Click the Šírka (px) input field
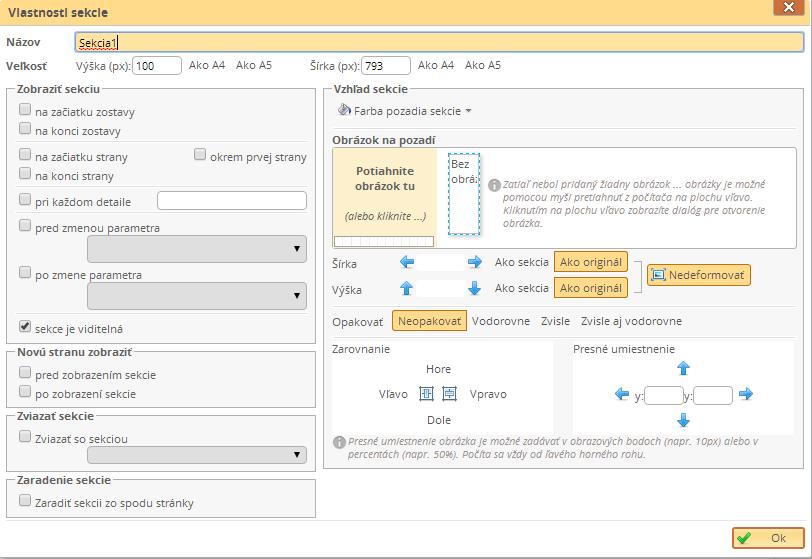The width and height of the screenshot is (812, 559). coord(386,66)
